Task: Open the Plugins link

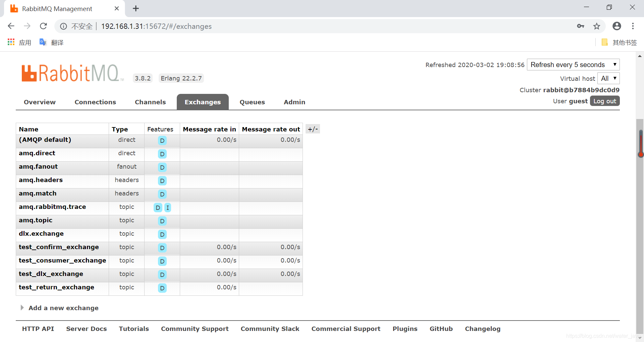Action: click(x=405, y=329)
